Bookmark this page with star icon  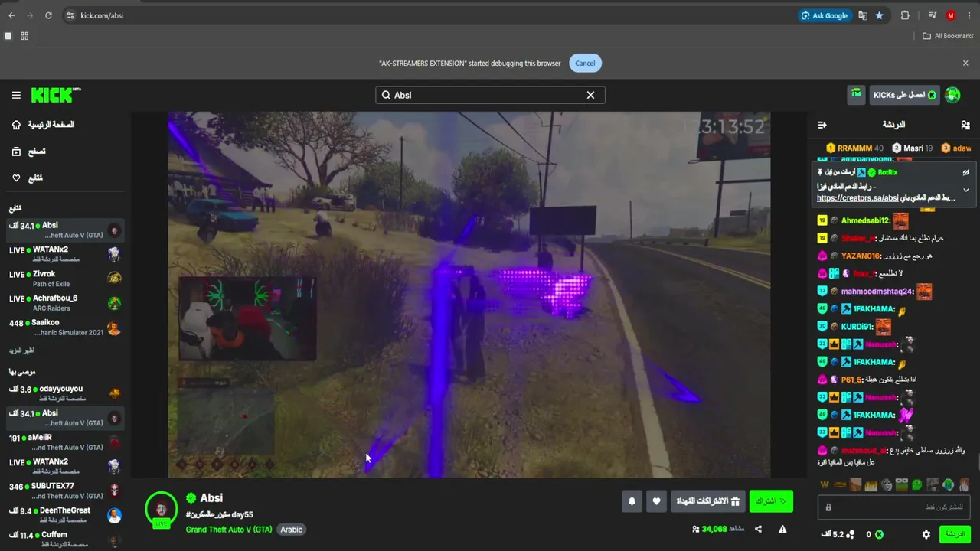[879, 15]
